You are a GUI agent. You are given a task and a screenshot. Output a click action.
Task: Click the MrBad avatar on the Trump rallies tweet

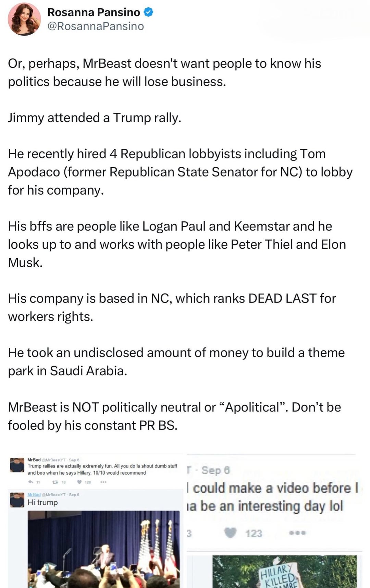(x=17, y=465)
